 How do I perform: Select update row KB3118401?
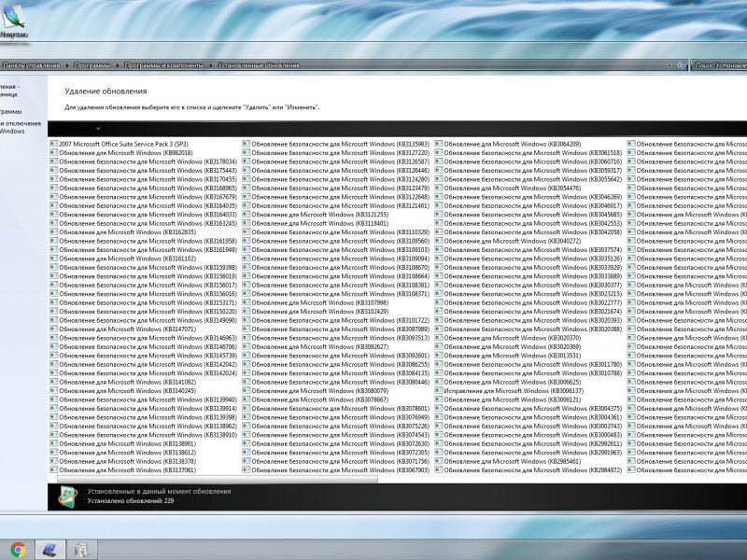[316, 223]
